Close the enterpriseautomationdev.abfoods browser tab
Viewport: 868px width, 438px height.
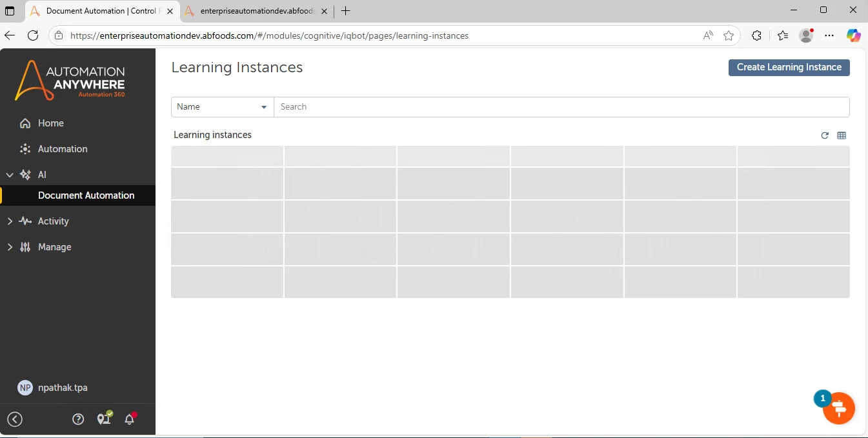(x=323, y=11)
